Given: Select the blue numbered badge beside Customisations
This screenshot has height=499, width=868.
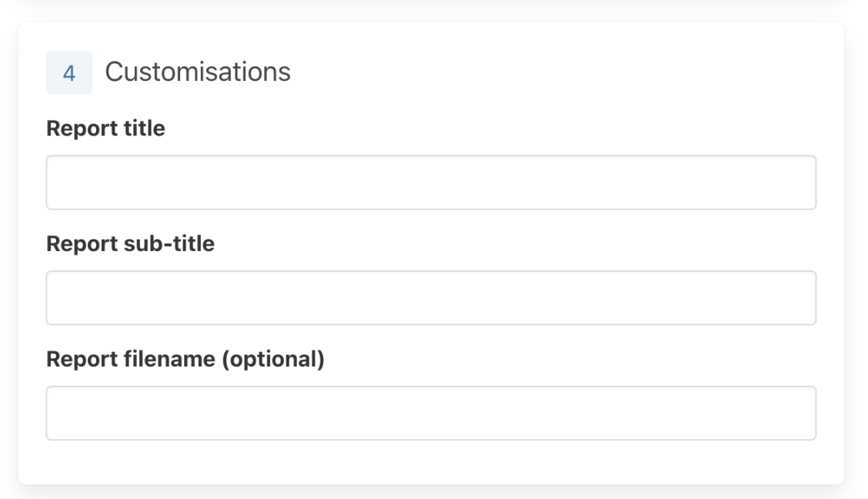Looking at the screenshot, I should click(69, 73).
